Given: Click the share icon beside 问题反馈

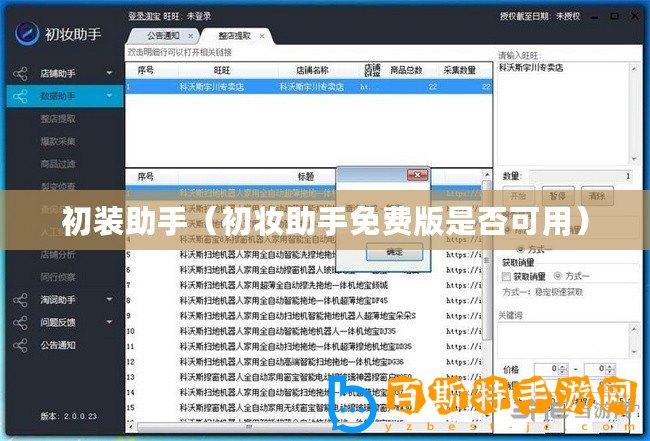Looking at the screenshot, I should click(20, 323).
